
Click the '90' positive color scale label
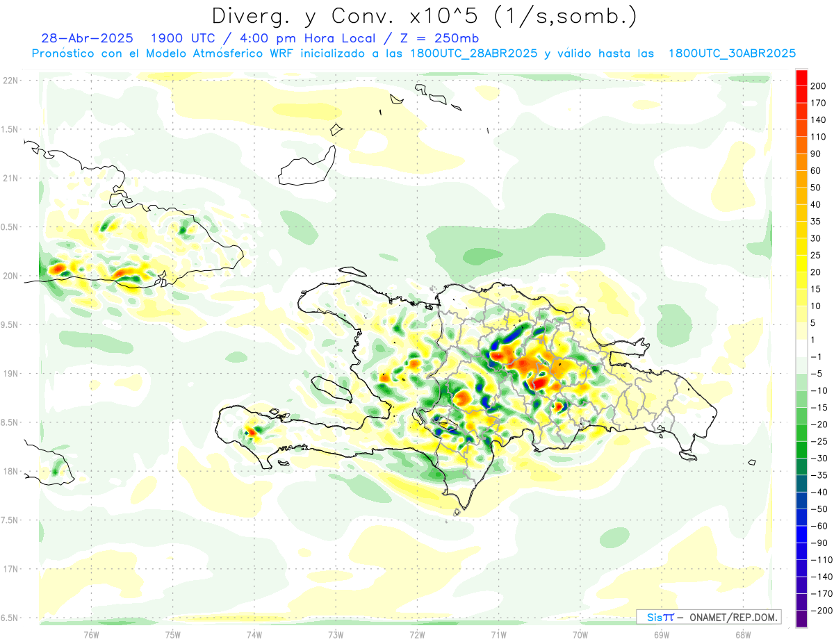816,154
